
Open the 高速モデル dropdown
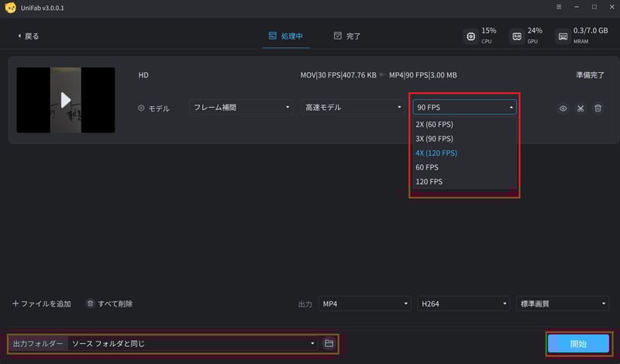tap(352, 108)
